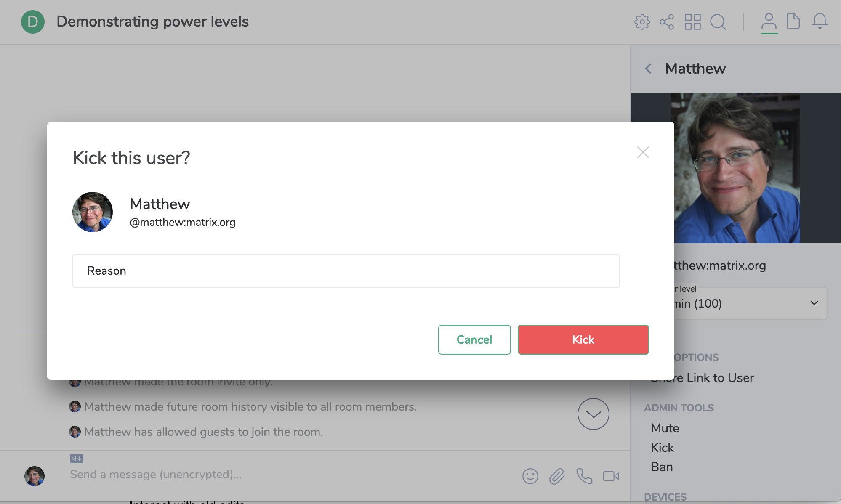Click the attachment paperclip icon
Image resolution: width=841 pixels, height=504 pixels.
(556, 476)
